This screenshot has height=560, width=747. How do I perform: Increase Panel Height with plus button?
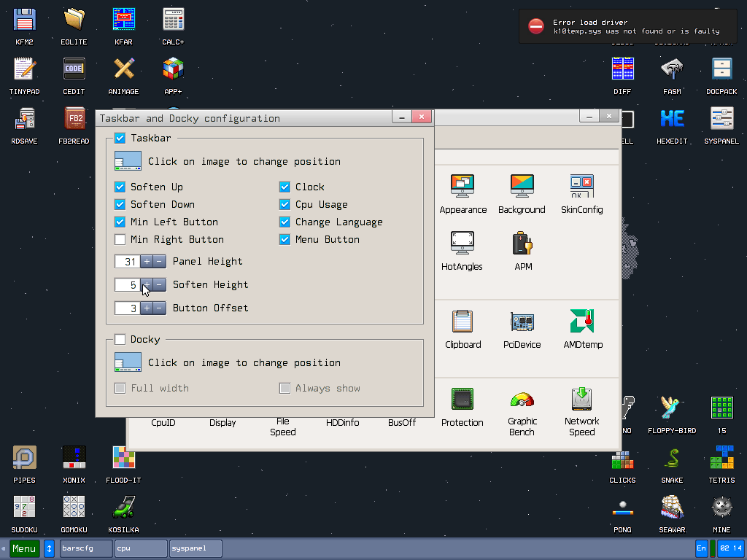147,261
